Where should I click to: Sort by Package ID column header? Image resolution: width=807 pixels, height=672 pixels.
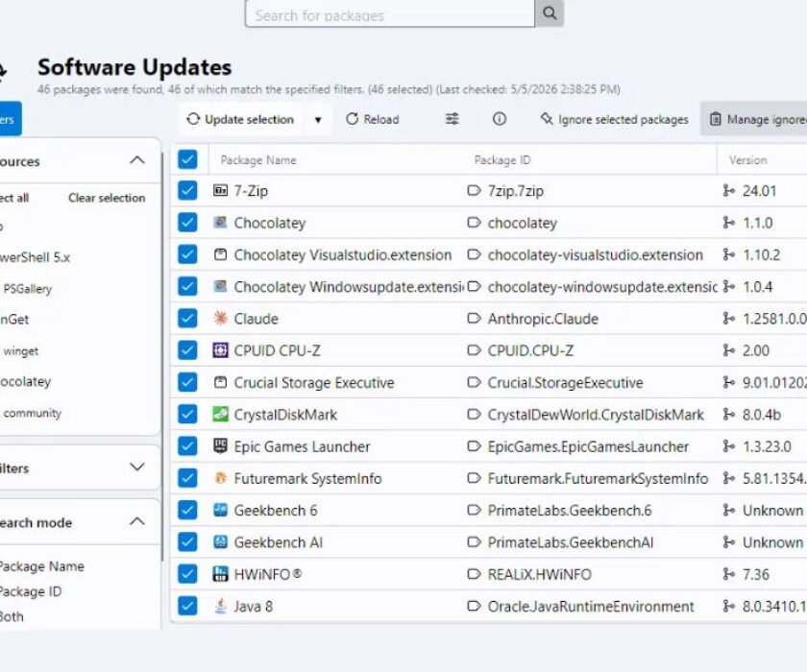502,160
